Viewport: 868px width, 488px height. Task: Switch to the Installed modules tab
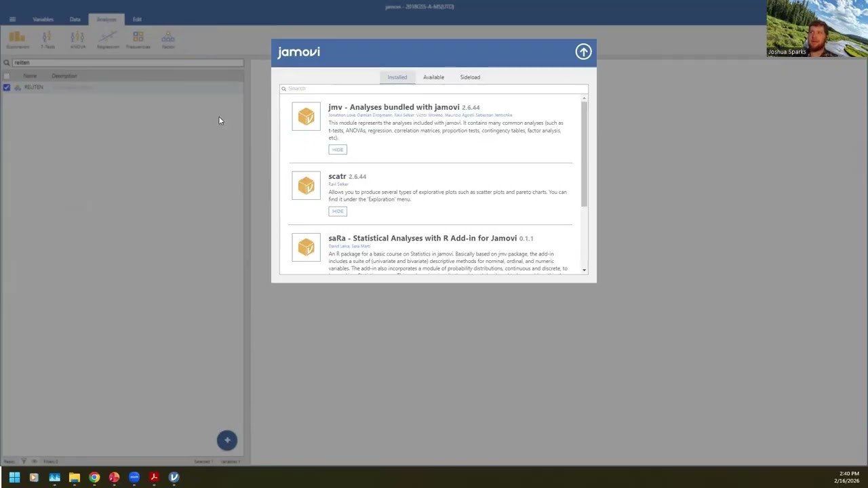point(397,77)
